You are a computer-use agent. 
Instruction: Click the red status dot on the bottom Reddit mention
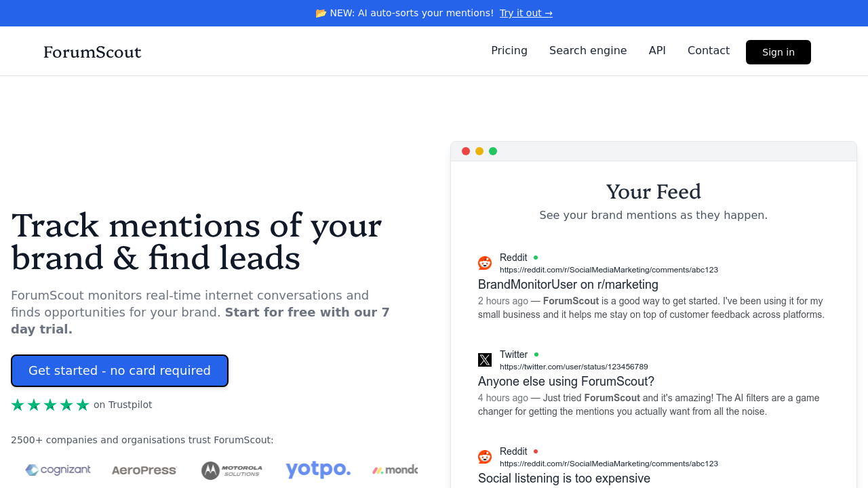coord(535,451)
